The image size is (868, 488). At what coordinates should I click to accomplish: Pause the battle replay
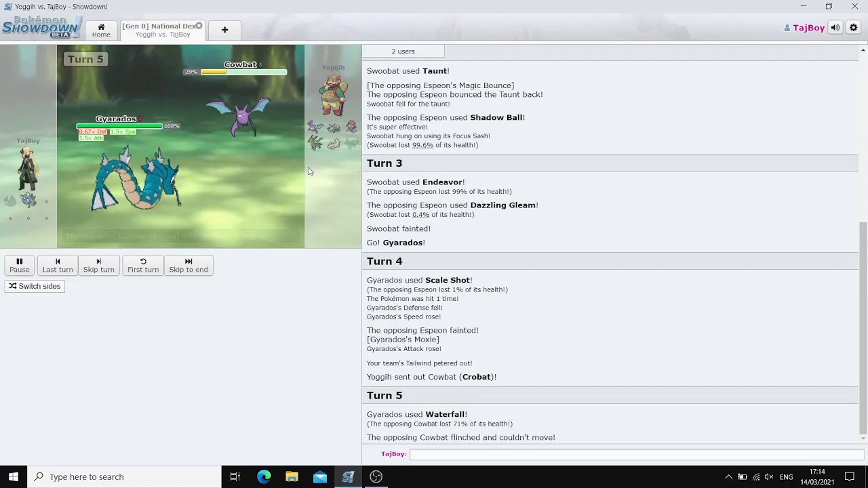[x=19, y=265]
